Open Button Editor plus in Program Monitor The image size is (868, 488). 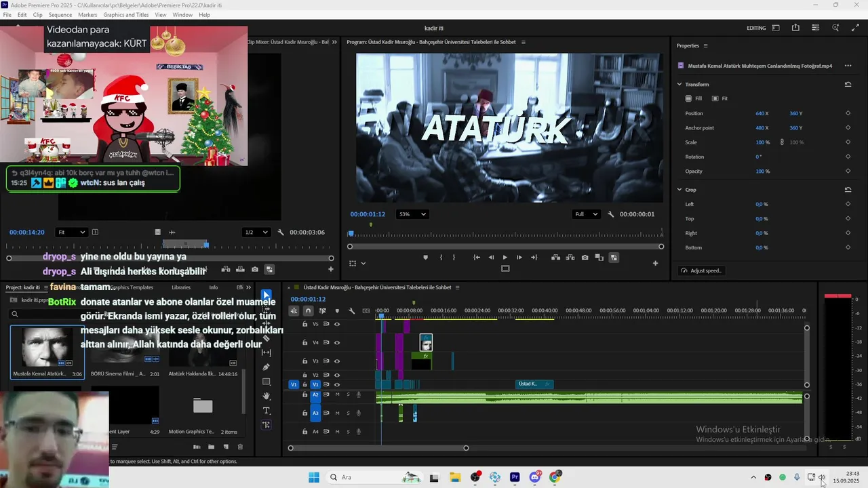(655, 263)
